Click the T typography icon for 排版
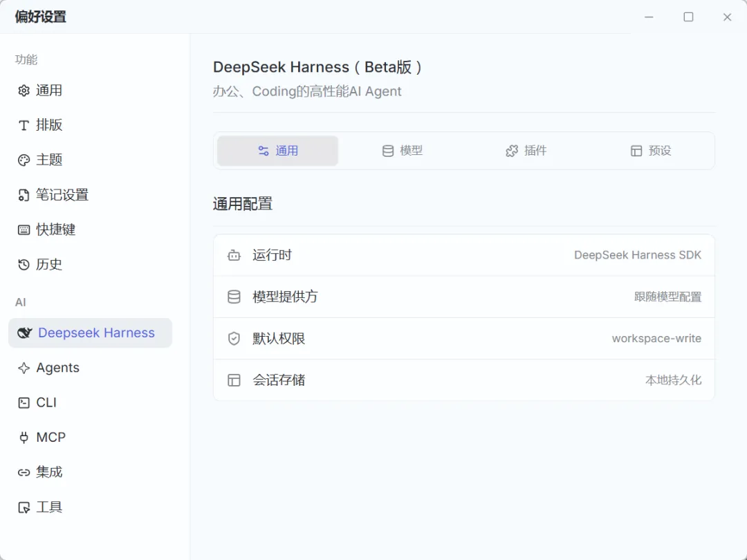747x560 pixels. pos(24,125)
